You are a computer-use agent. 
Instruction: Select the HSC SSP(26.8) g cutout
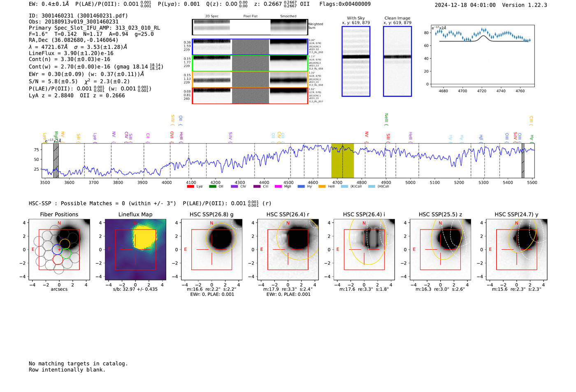212,249
